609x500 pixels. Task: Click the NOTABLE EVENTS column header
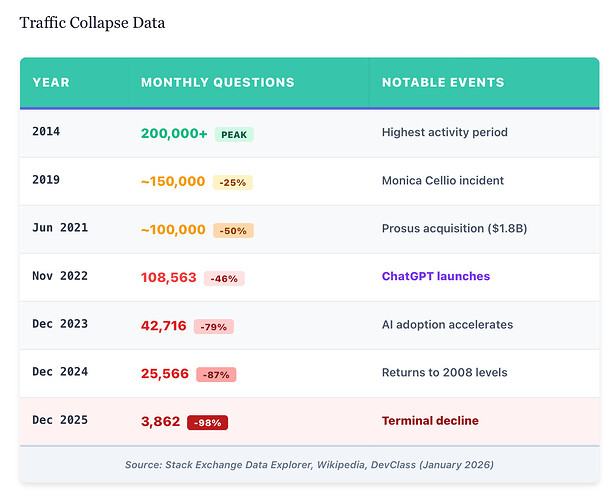coord(443,82)
